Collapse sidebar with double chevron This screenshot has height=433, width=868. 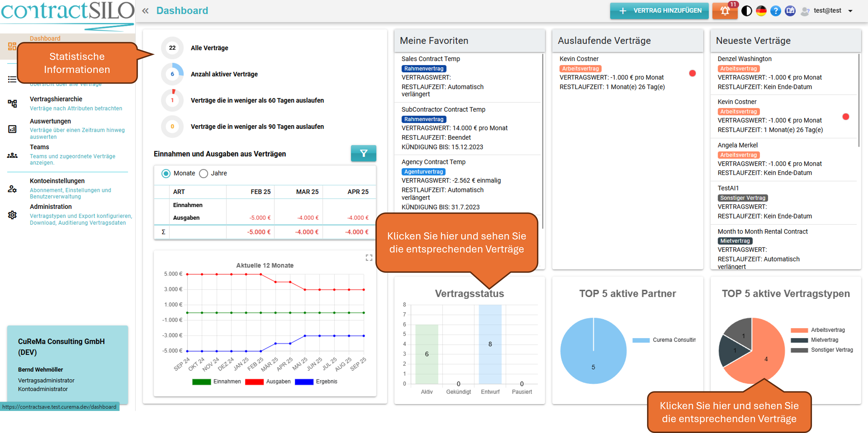(x=145, y=11)
